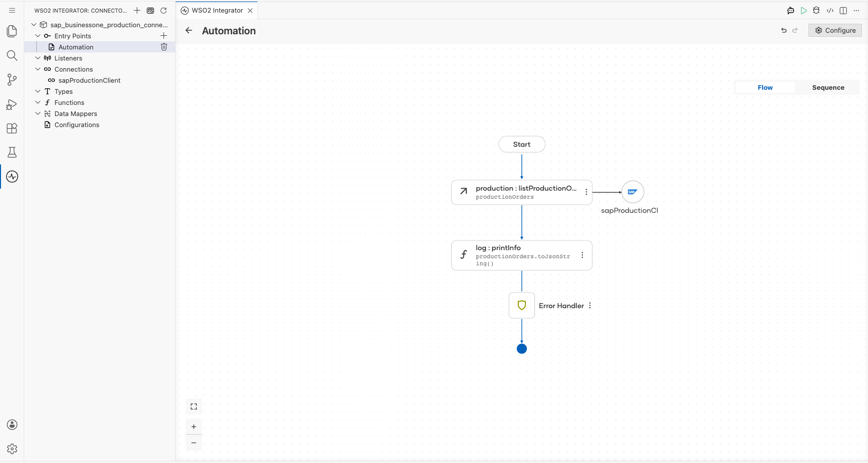Open the hamburger menu icon
Viewport: 868px width, 463px height.
coord(12,10)
